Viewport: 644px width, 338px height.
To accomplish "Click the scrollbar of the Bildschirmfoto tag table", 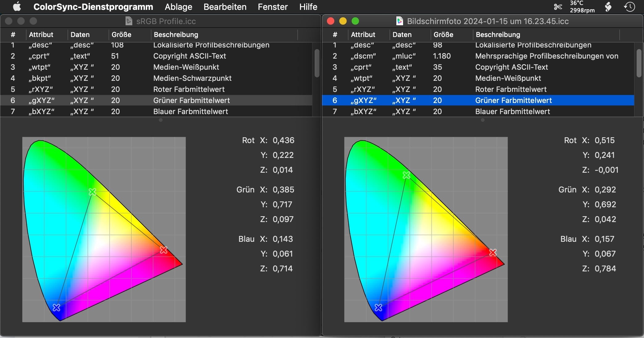I will pos(639,63).
